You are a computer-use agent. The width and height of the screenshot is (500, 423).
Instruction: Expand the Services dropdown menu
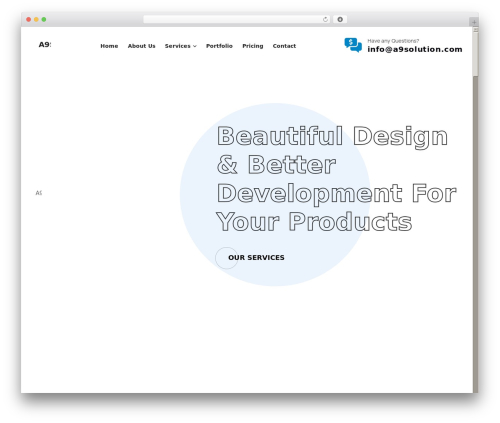(180, 46)
